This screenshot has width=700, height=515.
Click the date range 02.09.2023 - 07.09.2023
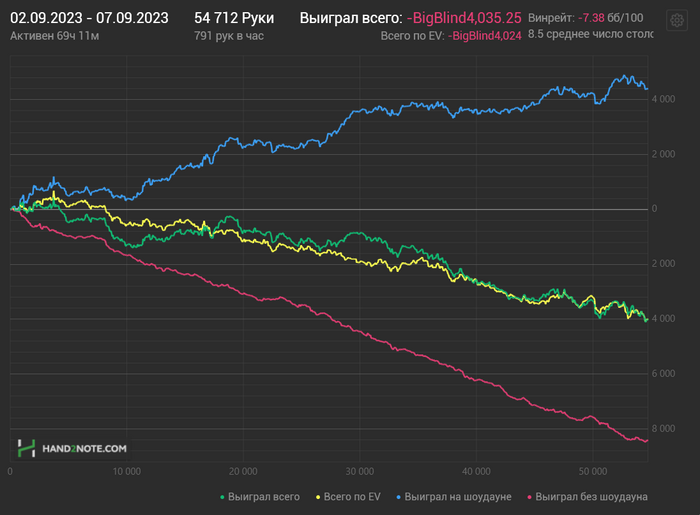point(89,18)
